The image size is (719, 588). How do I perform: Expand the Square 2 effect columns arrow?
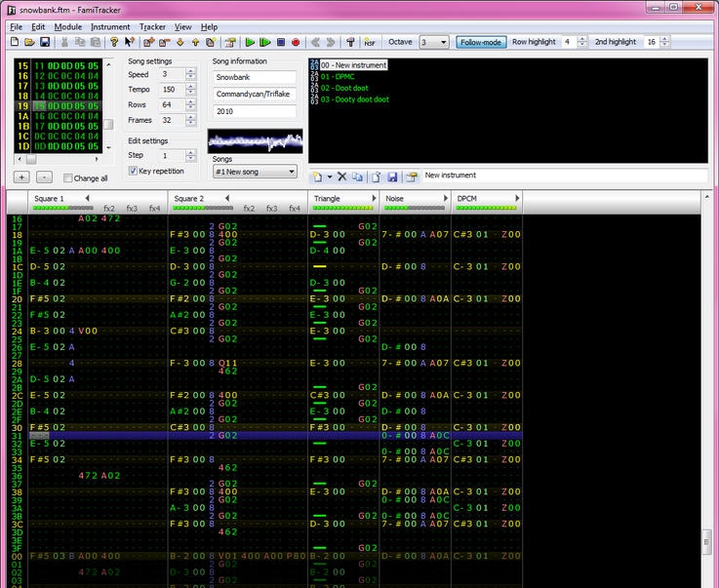pos(227,198)
